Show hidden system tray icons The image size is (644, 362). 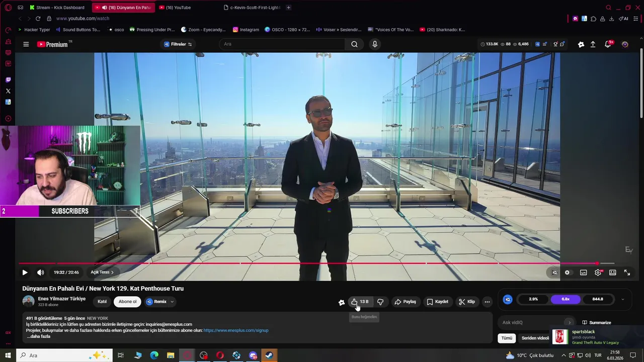563,355
